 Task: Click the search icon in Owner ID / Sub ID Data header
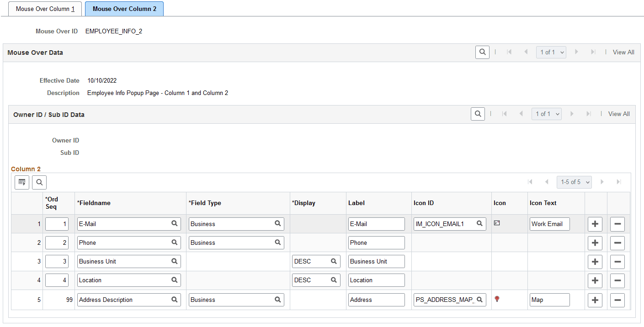click(478, 114)
